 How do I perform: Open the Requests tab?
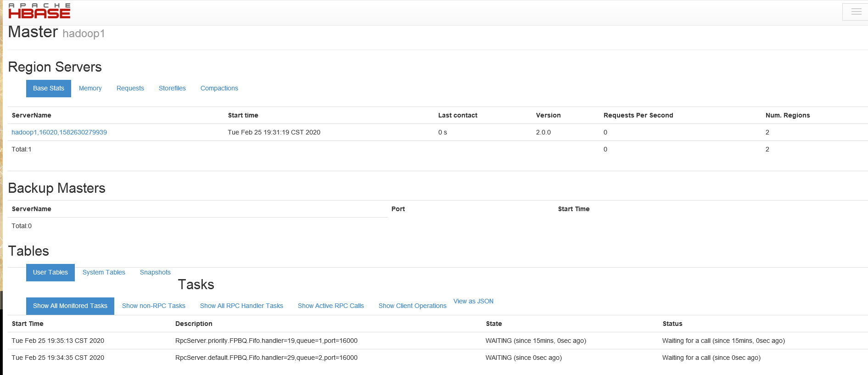(x=130, y=89)
